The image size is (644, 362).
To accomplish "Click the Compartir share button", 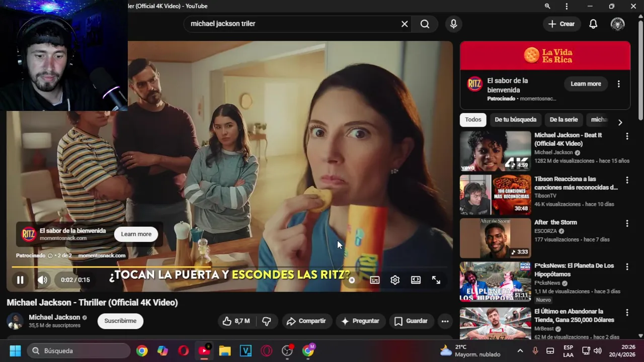I will coord(306,321).
